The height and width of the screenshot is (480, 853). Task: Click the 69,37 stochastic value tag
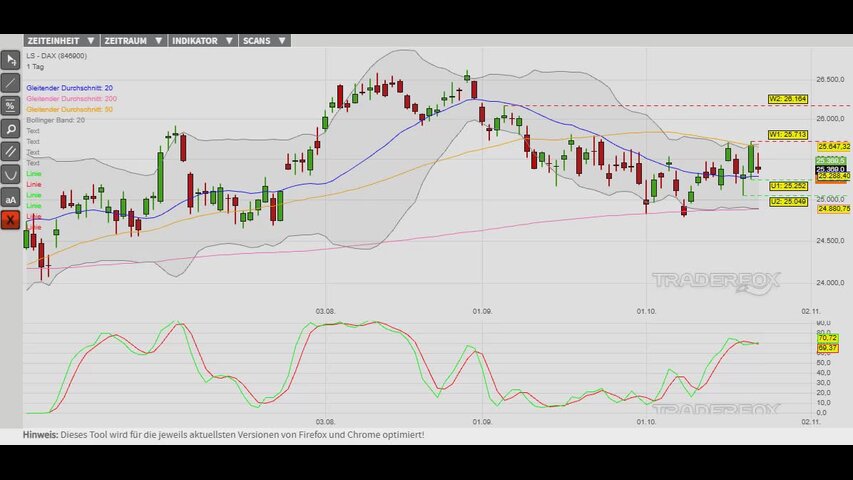point(827,348)
